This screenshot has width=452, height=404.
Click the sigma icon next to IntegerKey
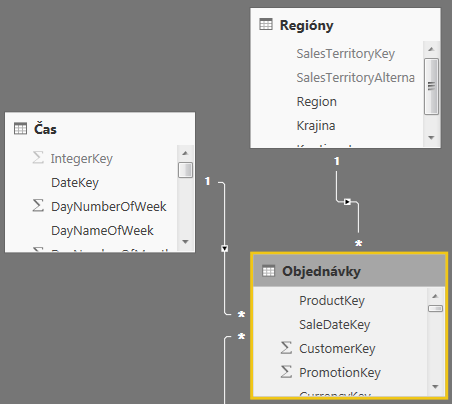(x=38, y=157)
